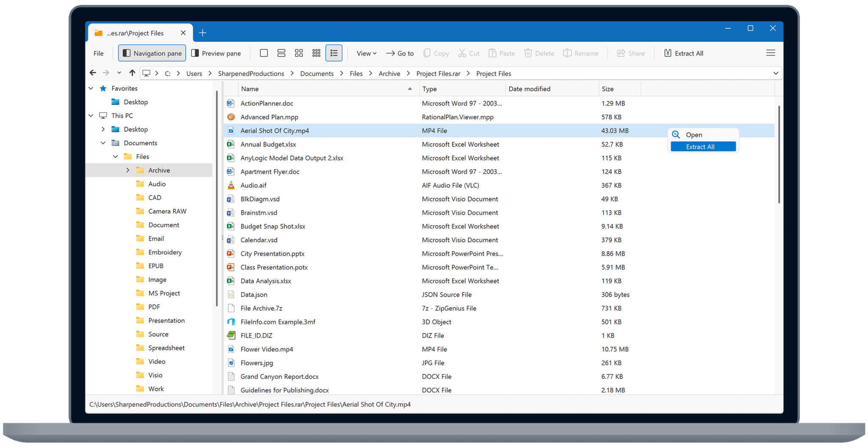868x448 pixels.
Task: Toggle the Navigation pane off
Action: pos(151,53)
